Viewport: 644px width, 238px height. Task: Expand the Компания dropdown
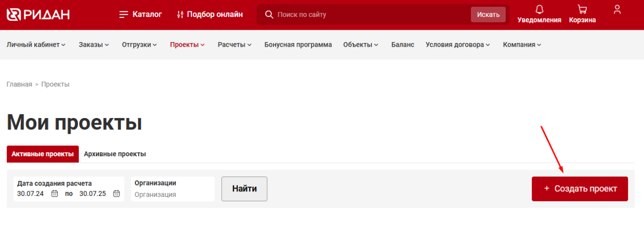coord(522,45)
